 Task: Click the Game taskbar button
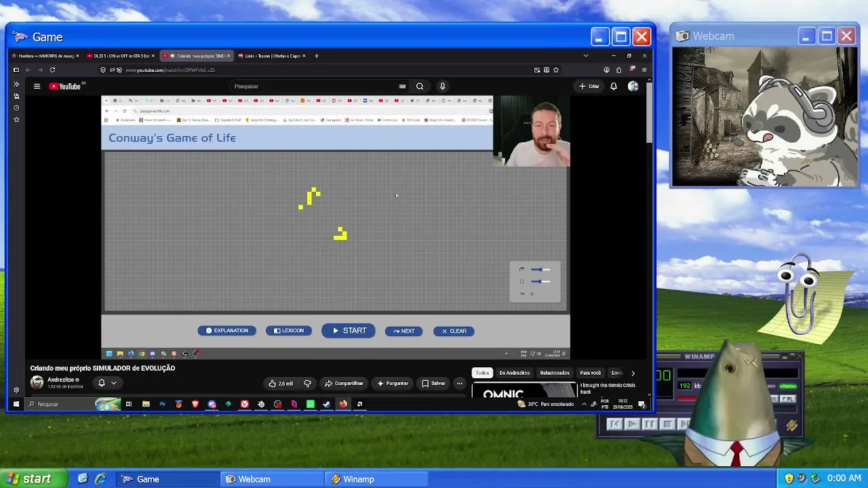(167, 479)
